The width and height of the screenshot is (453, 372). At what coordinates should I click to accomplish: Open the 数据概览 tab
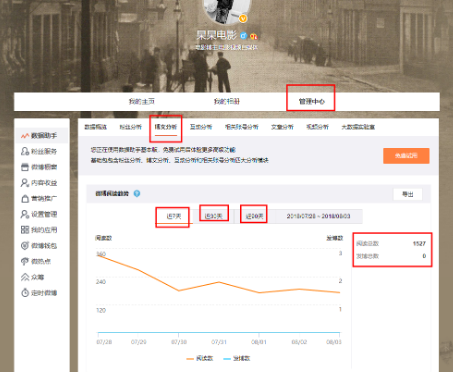pos(96,127)
